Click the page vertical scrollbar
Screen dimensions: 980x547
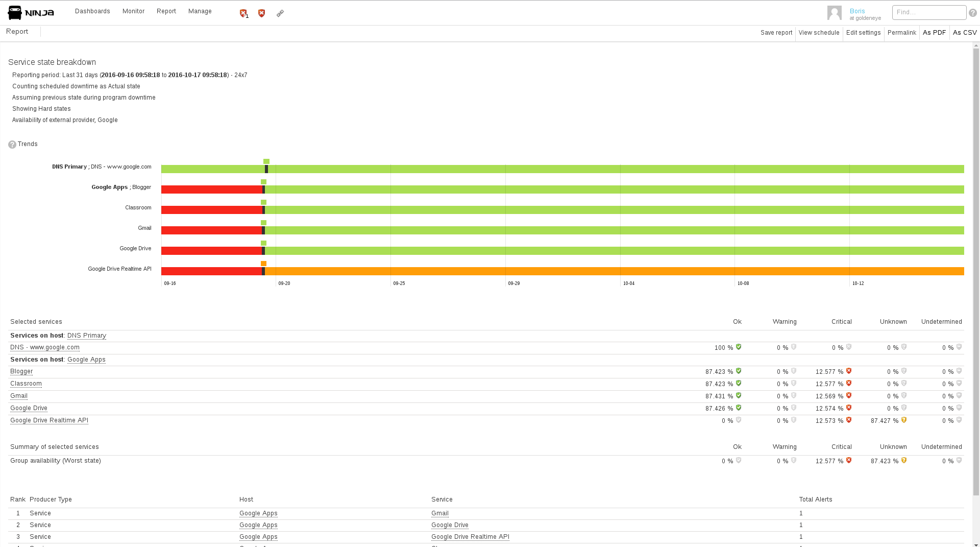pyautogui.click(x=976, y=271)
